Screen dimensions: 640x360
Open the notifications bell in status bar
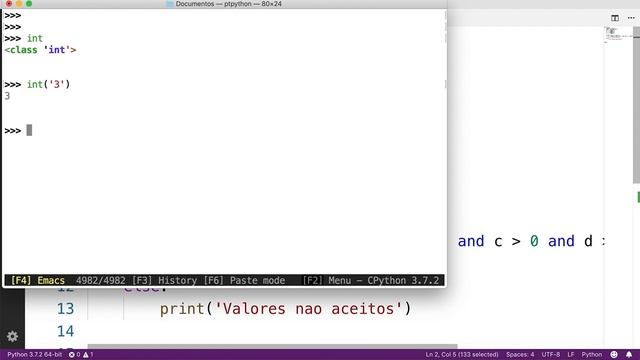tap(629, 355)
